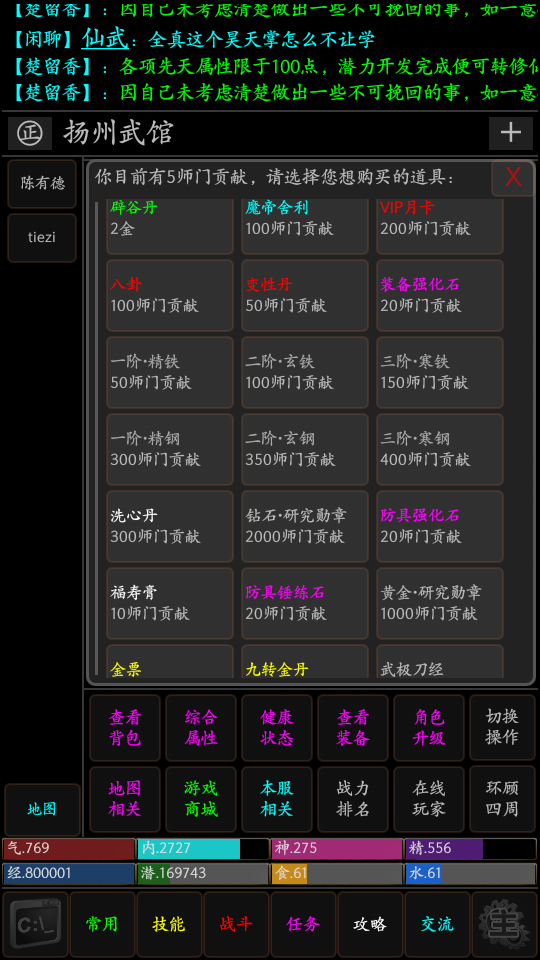Open the gear settings icon at bottom right
The image size is (540, 960).
tap(504, 923)
